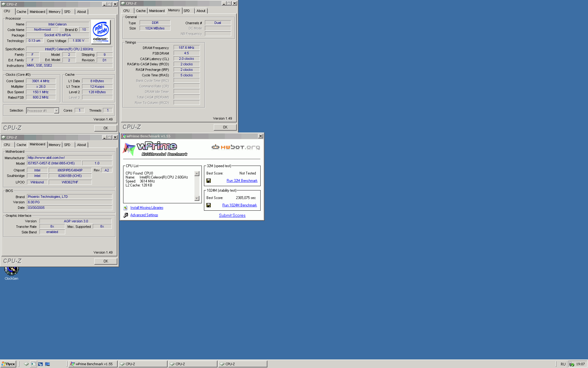Close the wPrime Benchmark window
Image resolution: width=588 pixels, height=368 pixels.
pyautogui.click(x=260, y=136)
